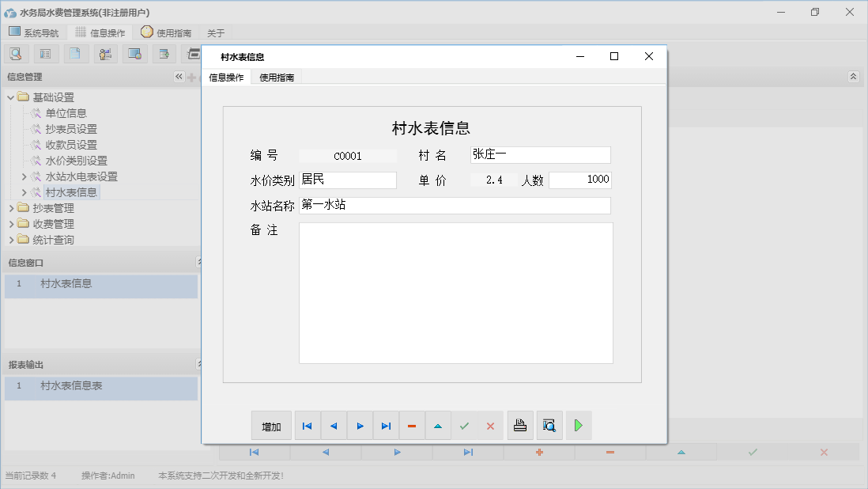Screen dimensions: 868x489
Task: Click the green confirm checkmark icon
Action: pos(464,425)
